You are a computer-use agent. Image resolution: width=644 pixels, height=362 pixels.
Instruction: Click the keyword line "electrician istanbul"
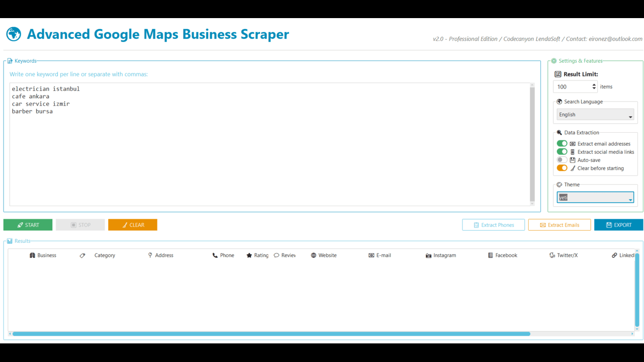(x=46, y=89)
